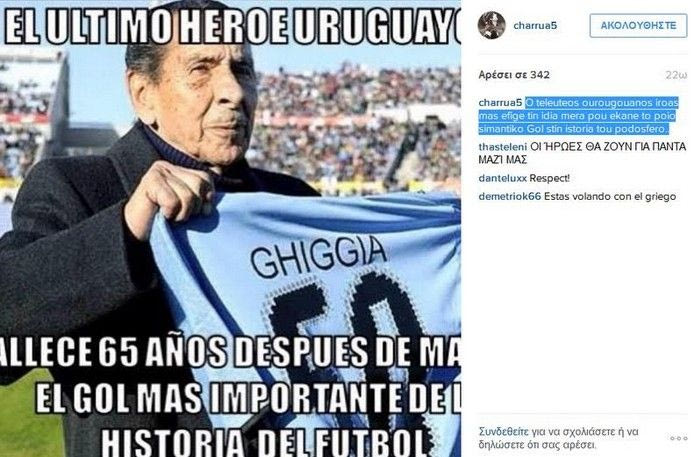Open the three-dots more options menu

tap(679, 438)
